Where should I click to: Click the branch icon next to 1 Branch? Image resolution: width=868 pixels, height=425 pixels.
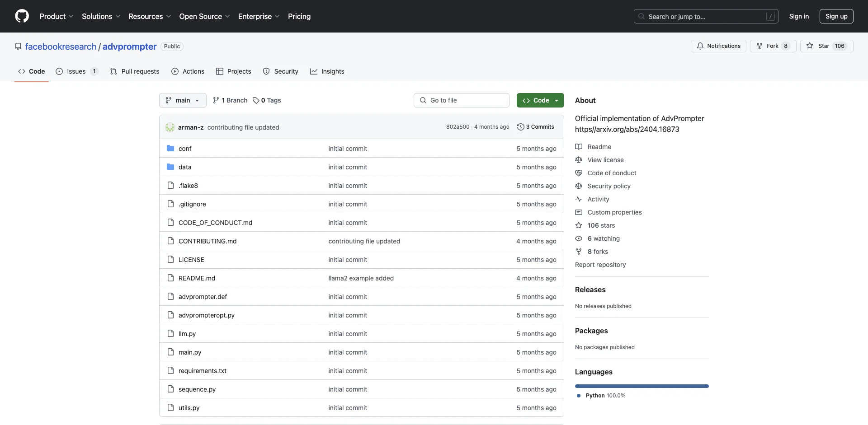point(216,100)
